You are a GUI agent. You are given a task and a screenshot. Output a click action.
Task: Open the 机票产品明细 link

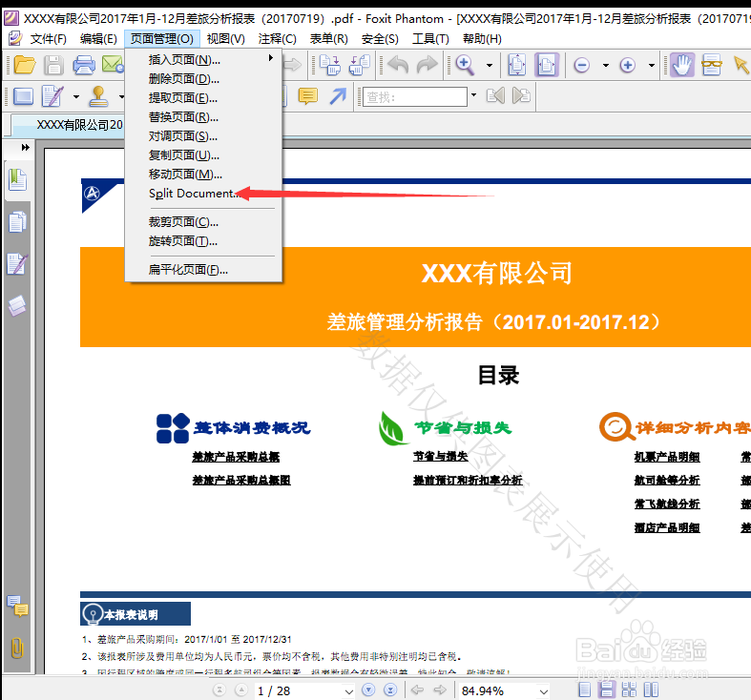[x=667, y=457]
